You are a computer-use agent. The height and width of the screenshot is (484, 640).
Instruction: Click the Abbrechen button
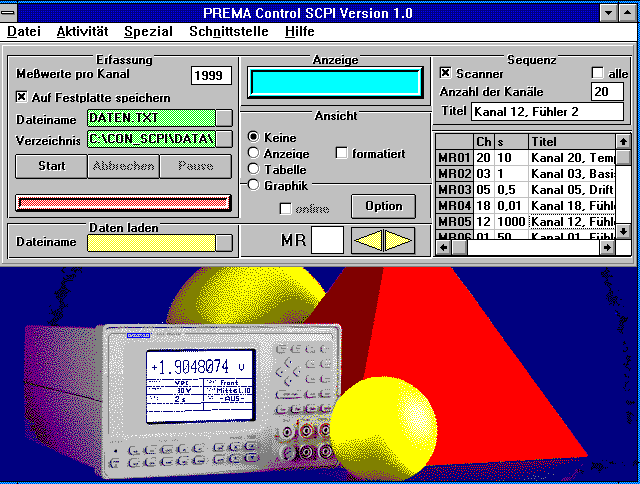point(123,166)
